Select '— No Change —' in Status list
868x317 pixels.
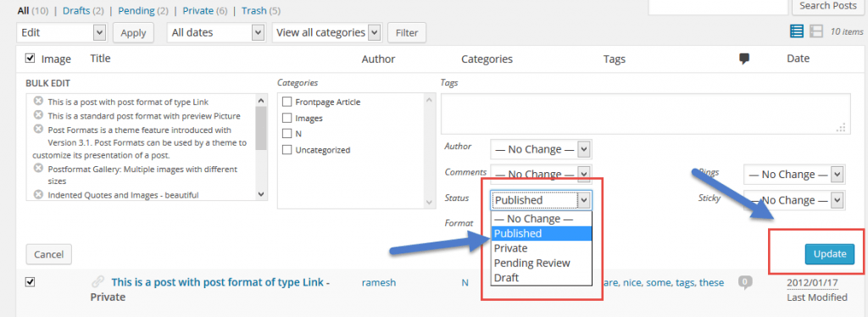click(542, 219)
